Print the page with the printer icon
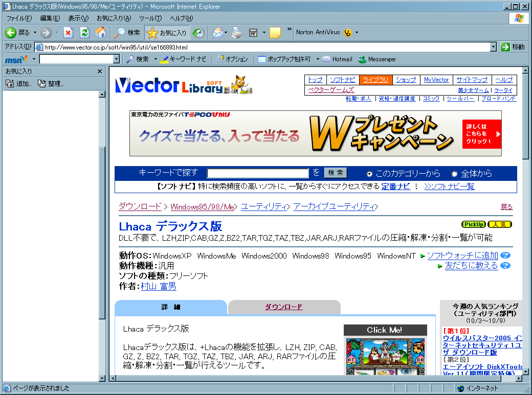Screen dimensions: 532x395 (x=237, y=33)
